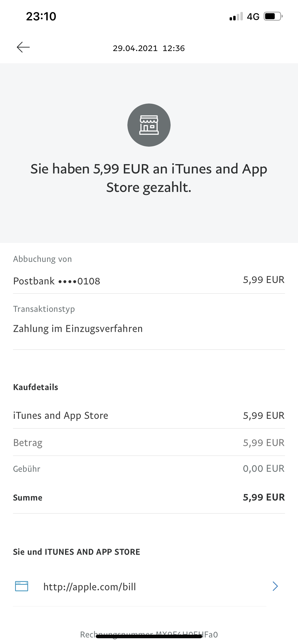Select the iTunes and App Store purchase line
The image size is (298, 644).
tap(61, 415)
